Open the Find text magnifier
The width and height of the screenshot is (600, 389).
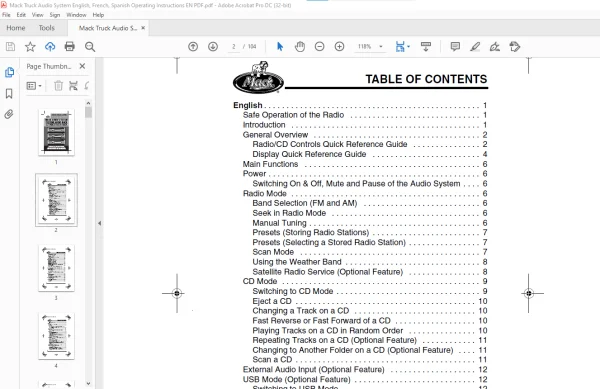pos(90,47)
